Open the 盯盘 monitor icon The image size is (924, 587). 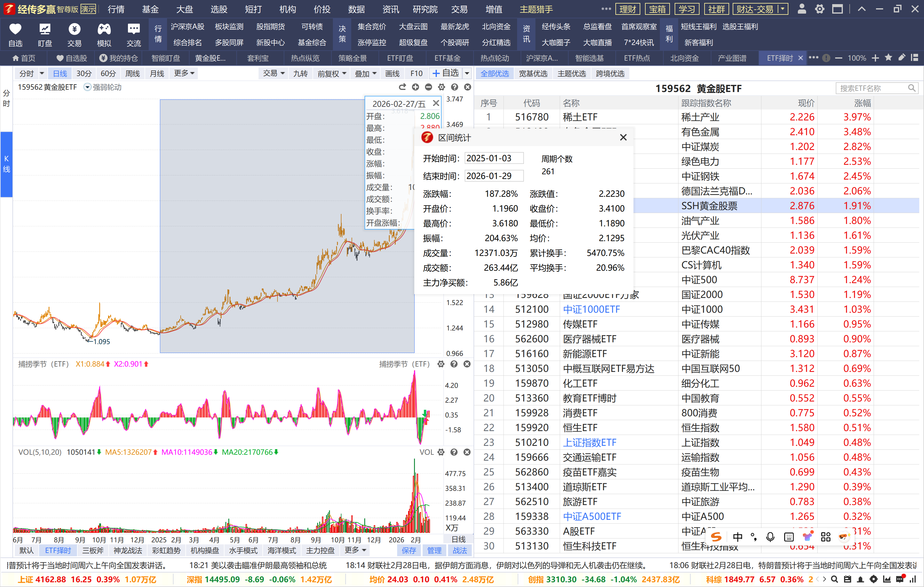point(44,30)
